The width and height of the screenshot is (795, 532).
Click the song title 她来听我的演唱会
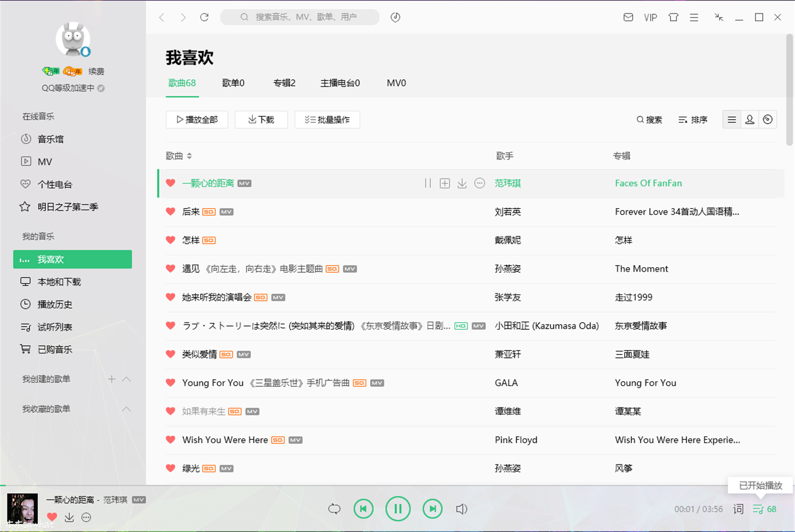pyautogui.click(x=217, y=297)
